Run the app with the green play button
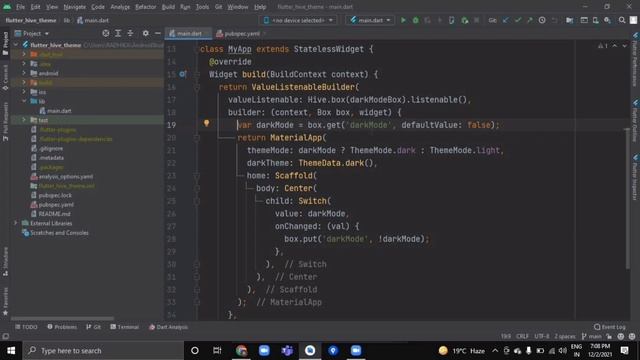 (x=403, y=20)
